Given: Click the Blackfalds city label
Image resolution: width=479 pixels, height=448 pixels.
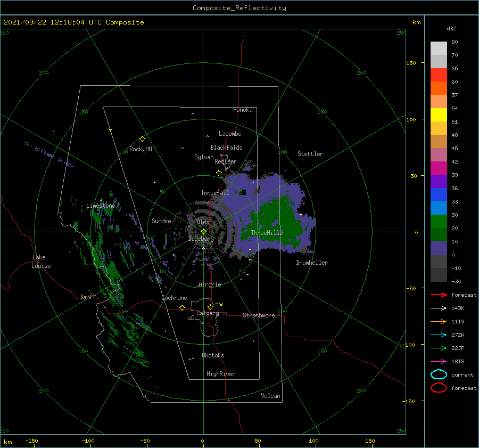Looking at the screenshot, I should pos(226,148).
